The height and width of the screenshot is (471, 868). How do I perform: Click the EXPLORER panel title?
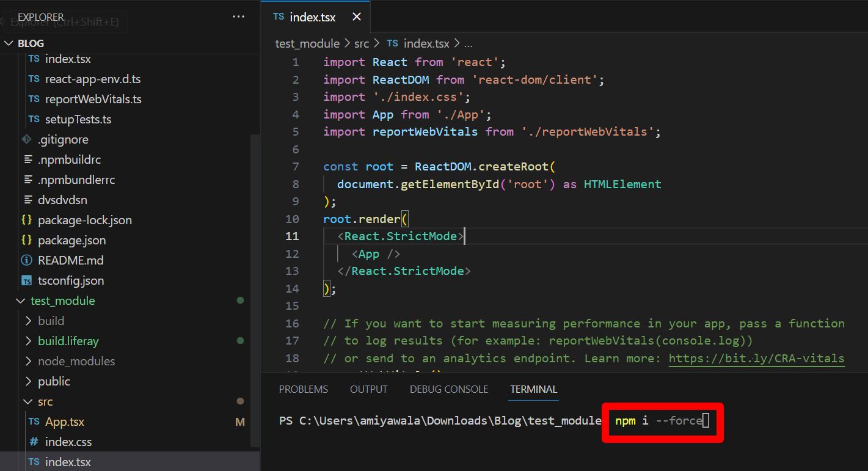tap(41, 17)
